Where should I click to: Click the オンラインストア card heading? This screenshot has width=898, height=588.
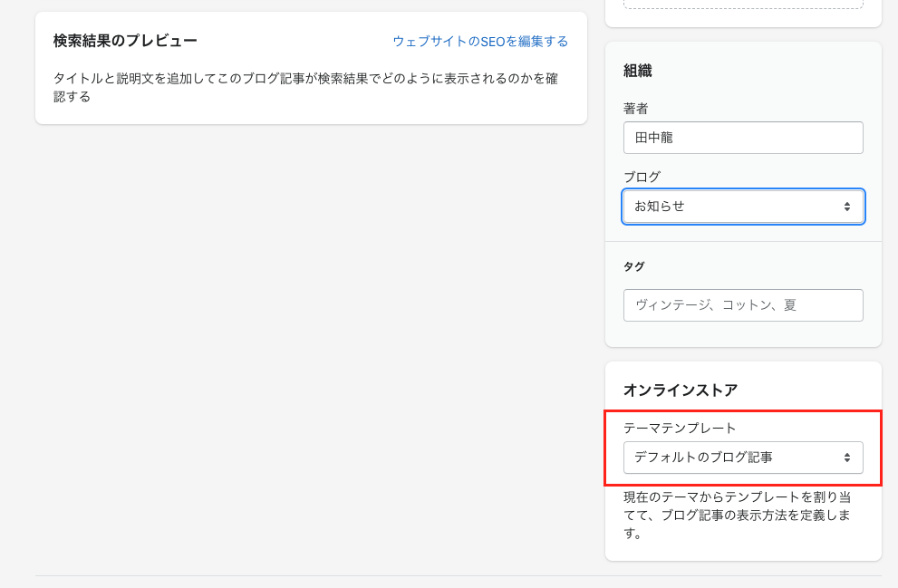pos(681,390)
